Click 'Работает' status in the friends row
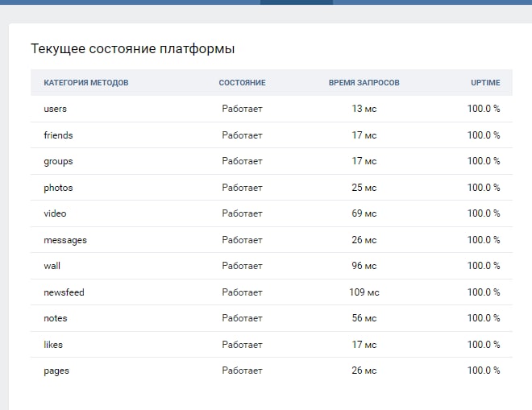This screenshot has width=532, height=410. tap(243, 135)
